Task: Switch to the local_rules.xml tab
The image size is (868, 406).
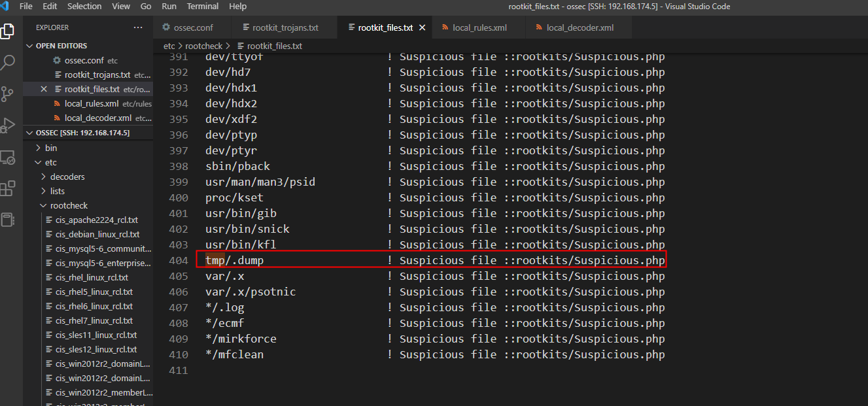Action: [x=479, y=27]
